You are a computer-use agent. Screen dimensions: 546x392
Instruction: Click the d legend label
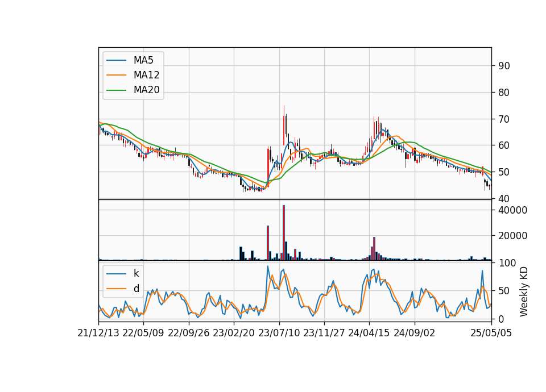pos(136,289)
